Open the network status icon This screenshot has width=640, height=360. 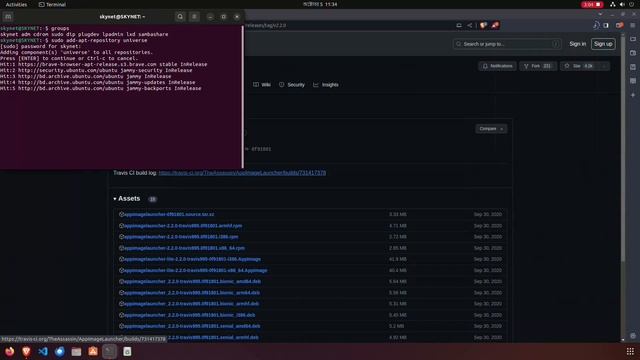coord(613,4)
